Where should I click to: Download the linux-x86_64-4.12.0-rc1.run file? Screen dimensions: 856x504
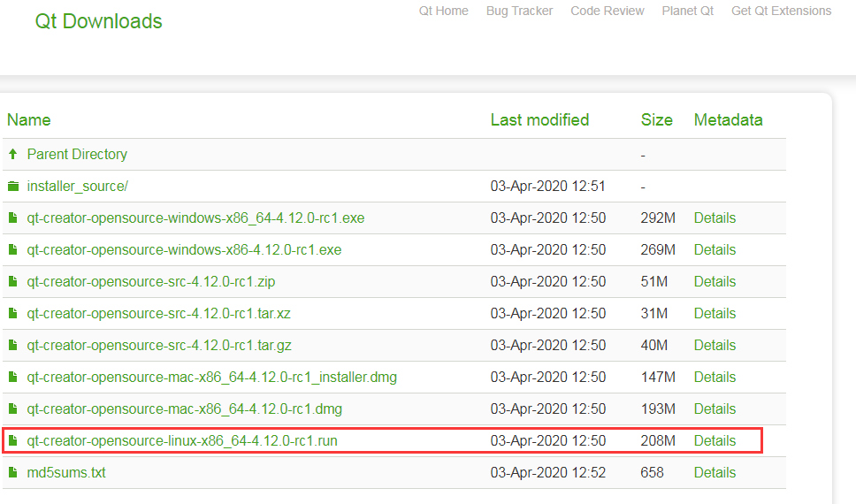(182, 440)
